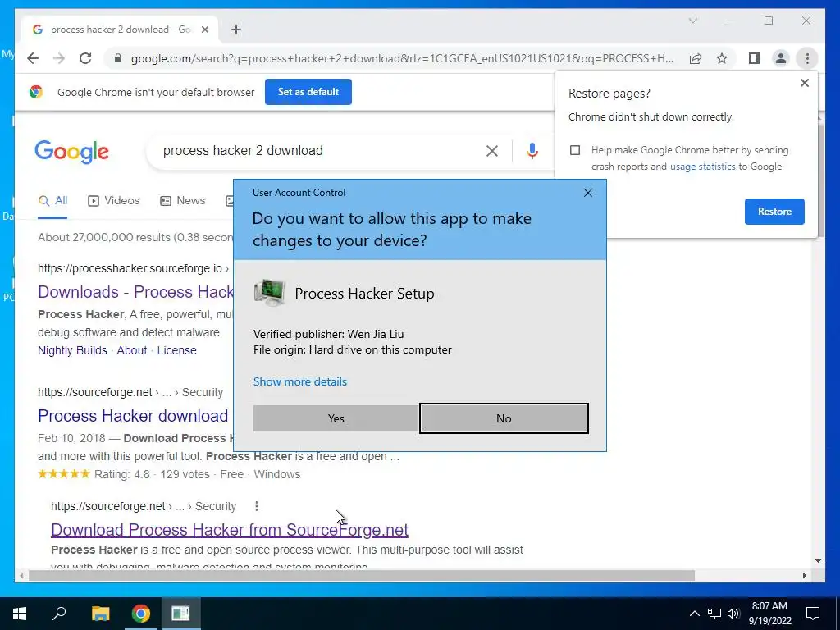Open the tab search chevron

692,21
